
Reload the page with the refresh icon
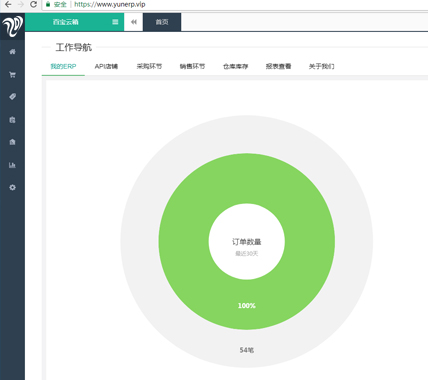33,4
